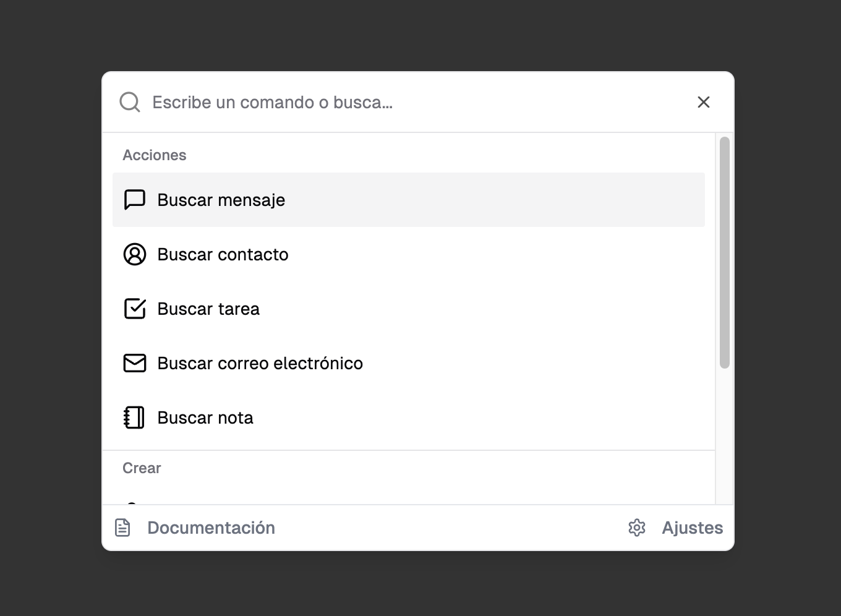Viewport: 841px width, 616px height.
Task: Open the Documentación link
Action: coord(211,528)
